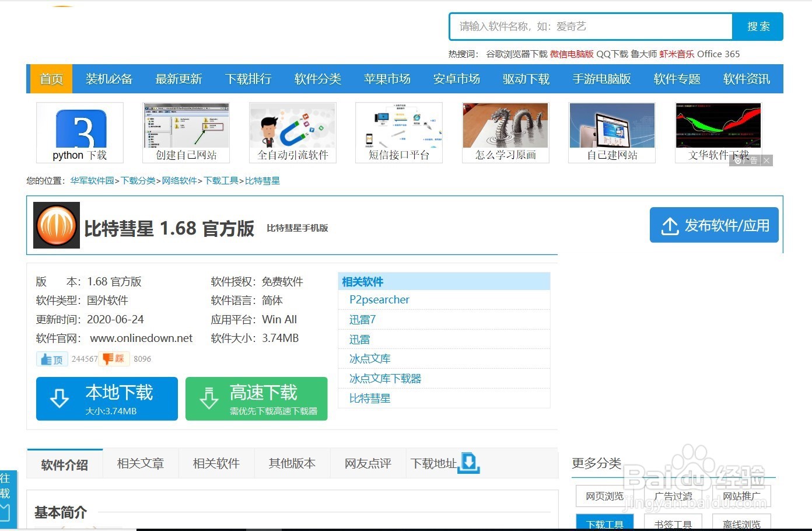Open related software P2psearcher
812x531 pixels.
379,300
